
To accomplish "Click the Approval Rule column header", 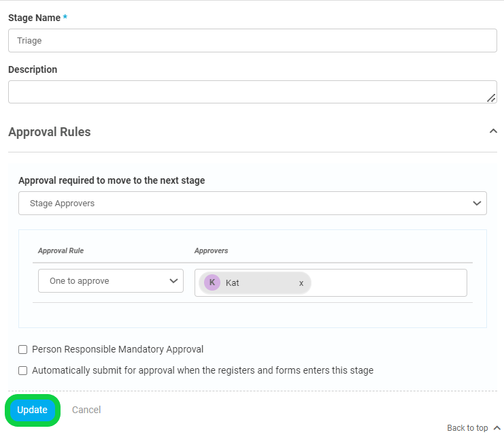I will pos(61,250).
